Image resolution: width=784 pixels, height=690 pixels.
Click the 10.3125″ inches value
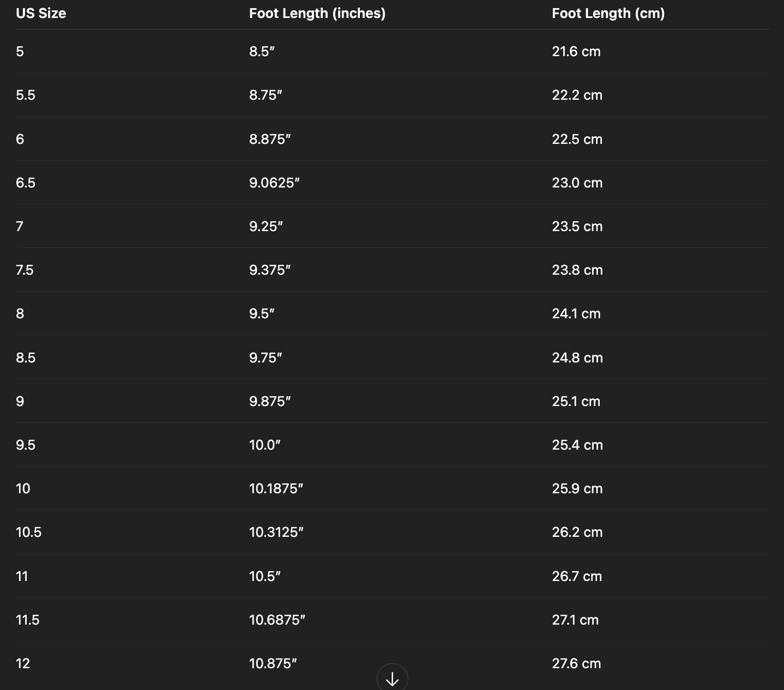[276, 532]
